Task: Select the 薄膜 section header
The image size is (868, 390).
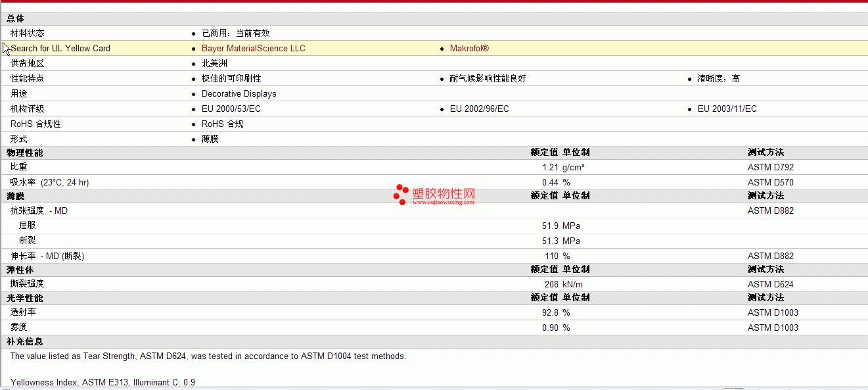Action: click(16, 196)
